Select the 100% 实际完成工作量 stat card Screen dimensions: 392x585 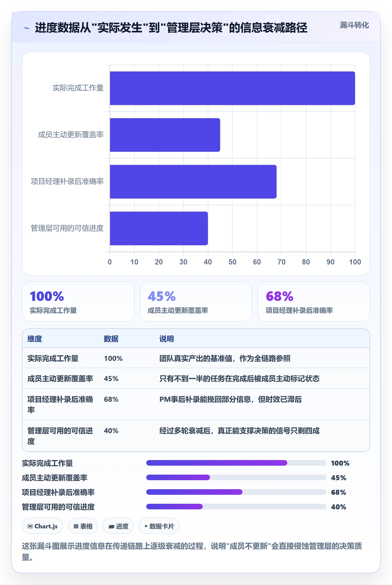[78, 301]
